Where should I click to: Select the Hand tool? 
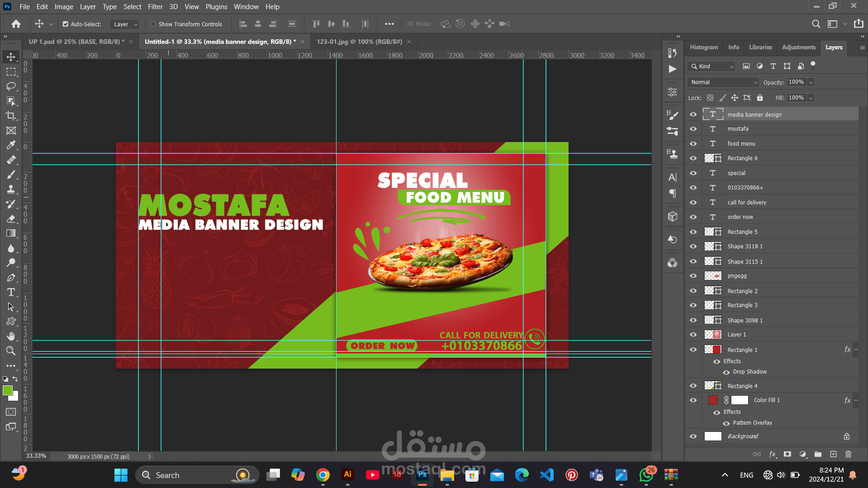pos(11,336)
